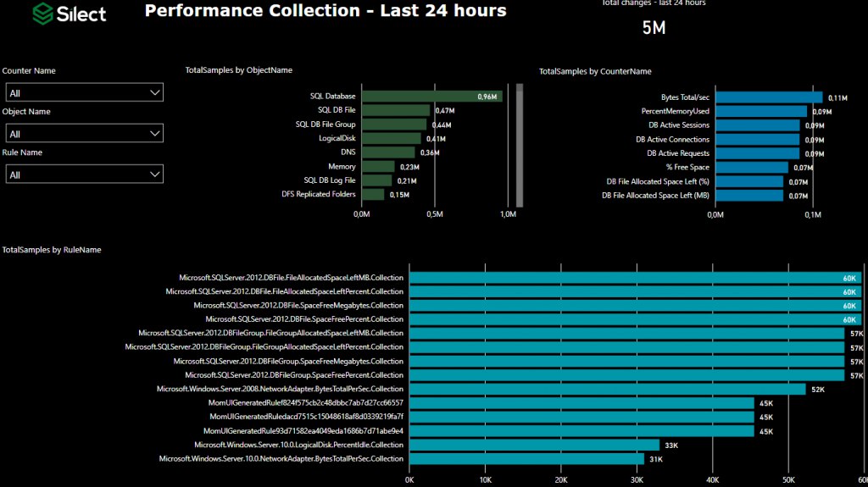Click the ObjectName chart vertical scrollbar
Image resolution: width=868 pixels, height=487 pixels.
coord(520,145)
